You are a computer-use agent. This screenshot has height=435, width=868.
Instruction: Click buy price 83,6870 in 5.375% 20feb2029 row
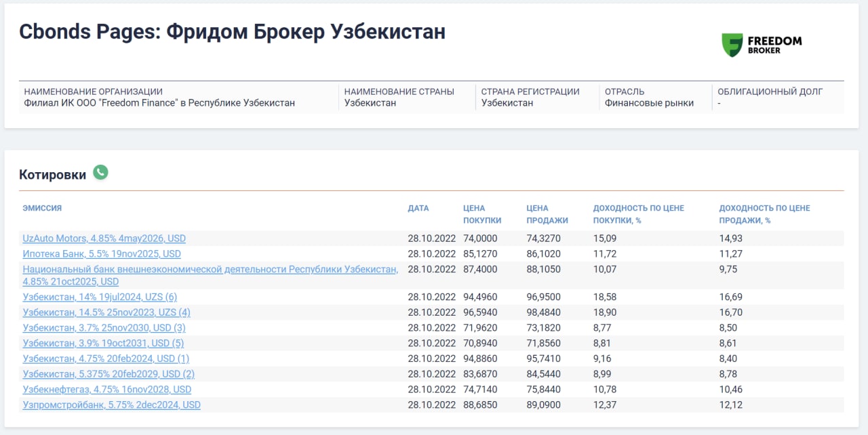480,374
